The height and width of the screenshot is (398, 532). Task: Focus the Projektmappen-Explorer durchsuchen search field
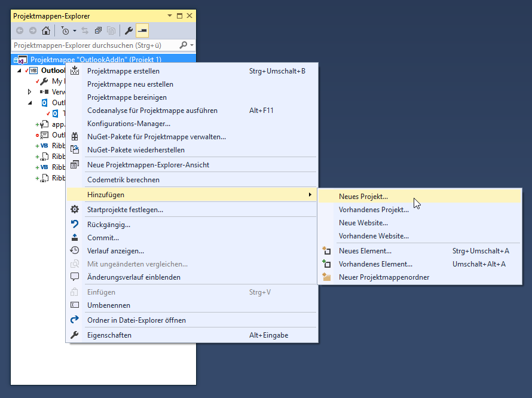(96, 45)
